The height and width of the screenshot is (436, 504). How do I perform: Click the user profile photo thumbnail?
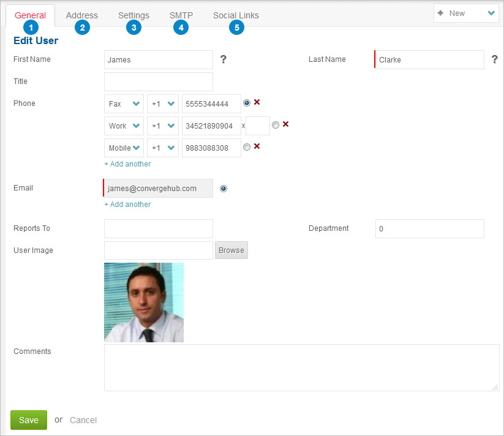144,303
